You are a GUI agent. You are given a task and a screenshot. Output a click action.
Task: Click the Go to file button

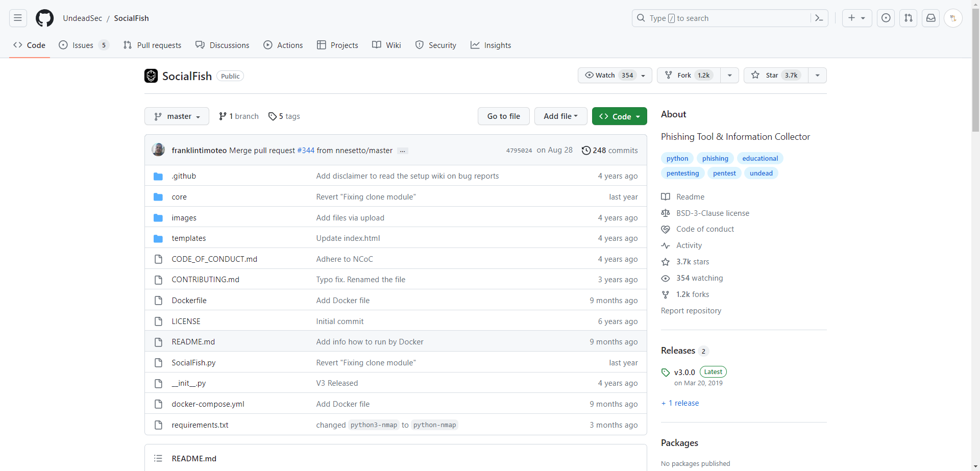pos(504,116)
